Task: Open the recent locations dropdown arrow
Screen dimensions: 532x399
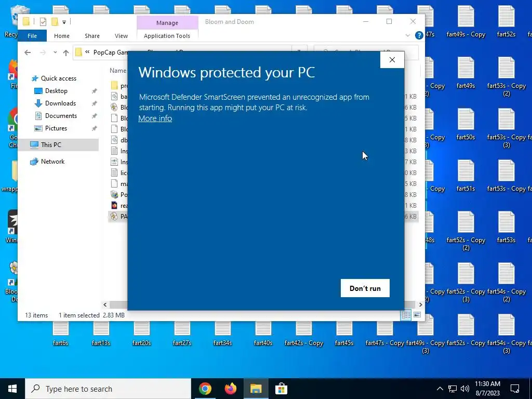Action: tap(55, 52)
